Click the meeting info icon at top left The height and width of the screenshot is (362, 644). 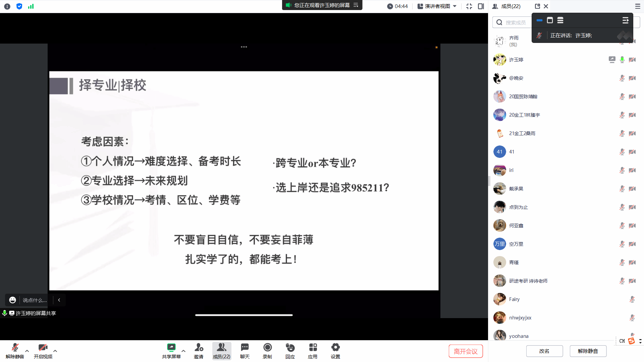[7, 6]
